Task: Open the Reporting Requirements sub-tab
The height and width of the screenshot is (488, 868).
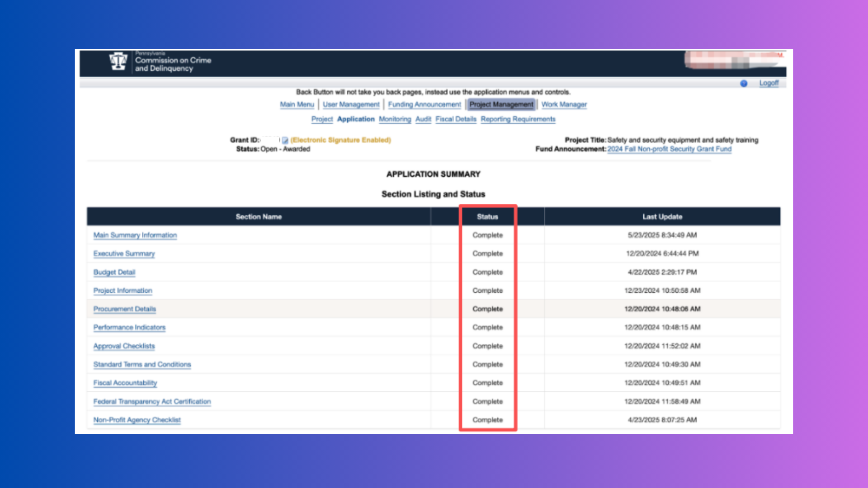Action: pos(518,119)
